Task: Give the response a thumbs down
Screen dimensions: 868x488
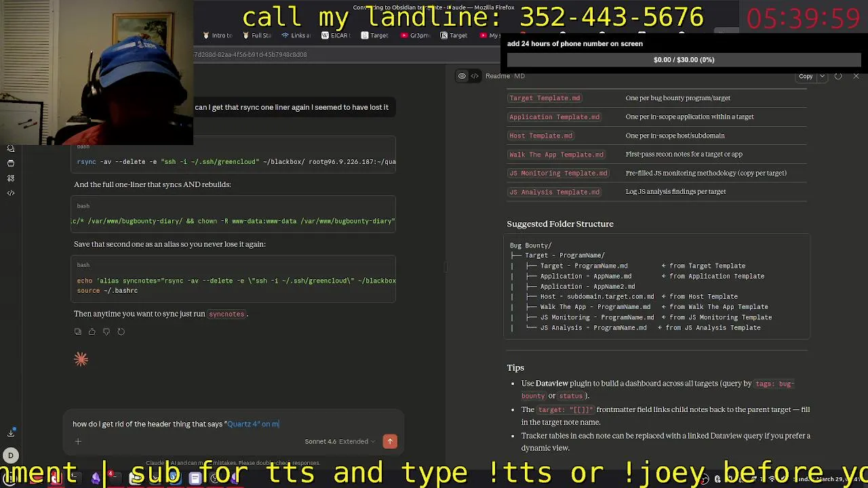Action: click(x=106, y=331)
